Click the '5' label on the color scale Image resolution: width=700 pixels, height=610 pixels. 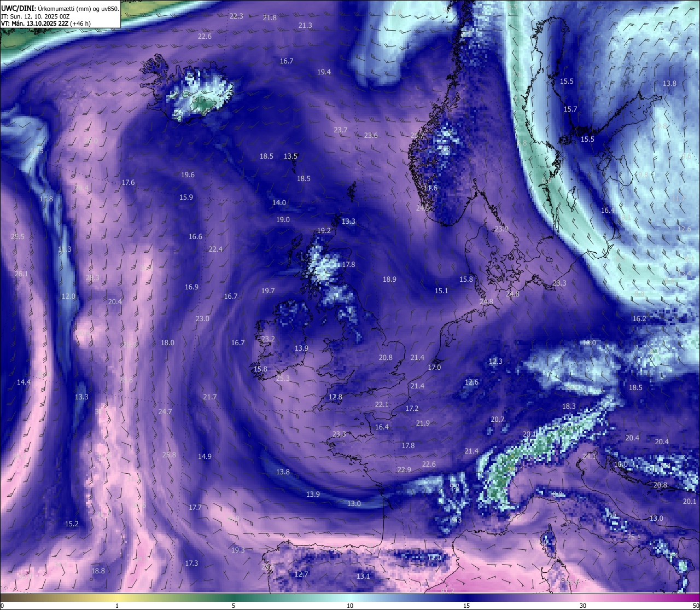click(234, 606)
